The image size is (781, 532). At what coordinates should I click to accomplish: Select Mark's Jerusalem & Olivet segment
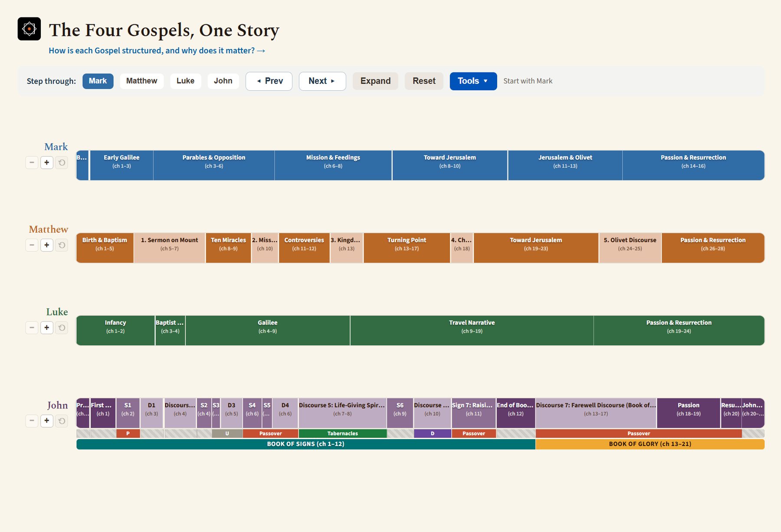point(565,165)
